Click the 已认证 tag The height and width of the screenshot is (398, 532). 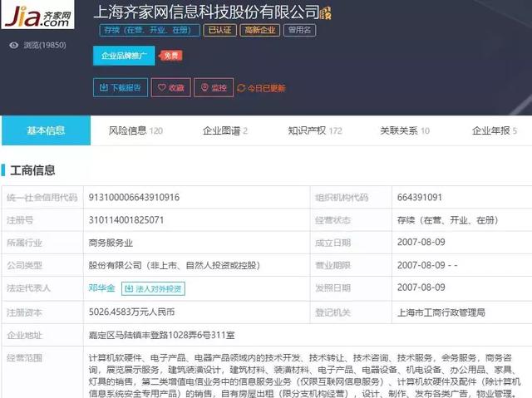(219, 30)
